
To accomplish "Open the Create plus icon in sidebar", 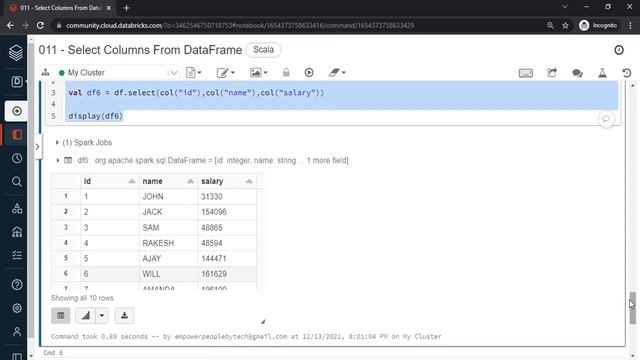I will coord(17,111).
